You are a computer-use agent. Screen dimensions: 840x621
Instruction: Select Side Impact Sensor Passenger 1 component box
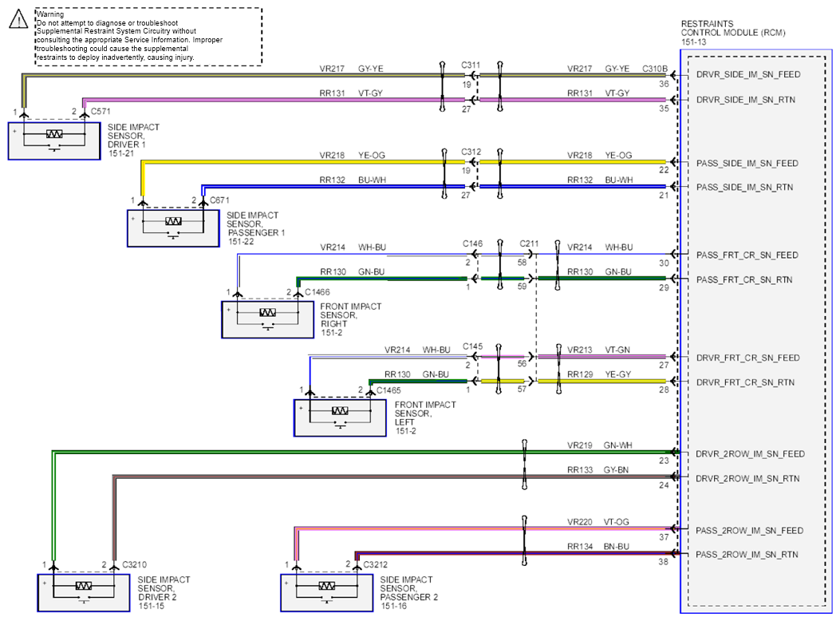click(x=173, y=228)
